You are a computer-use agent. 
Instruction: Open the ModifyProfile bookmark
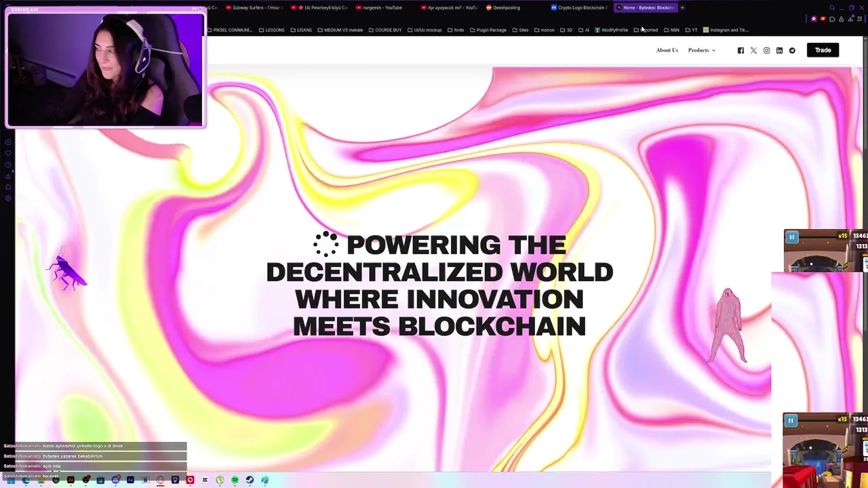[611, 30]
